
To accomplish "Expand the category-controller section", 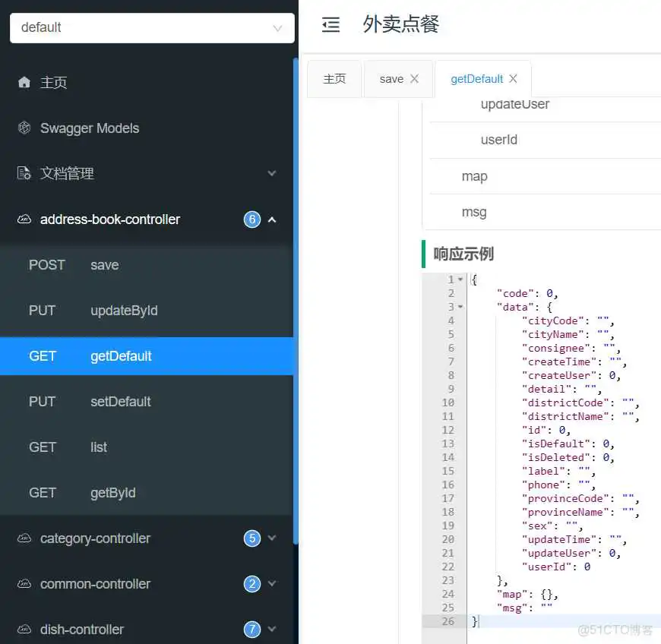I will (272, 538).
